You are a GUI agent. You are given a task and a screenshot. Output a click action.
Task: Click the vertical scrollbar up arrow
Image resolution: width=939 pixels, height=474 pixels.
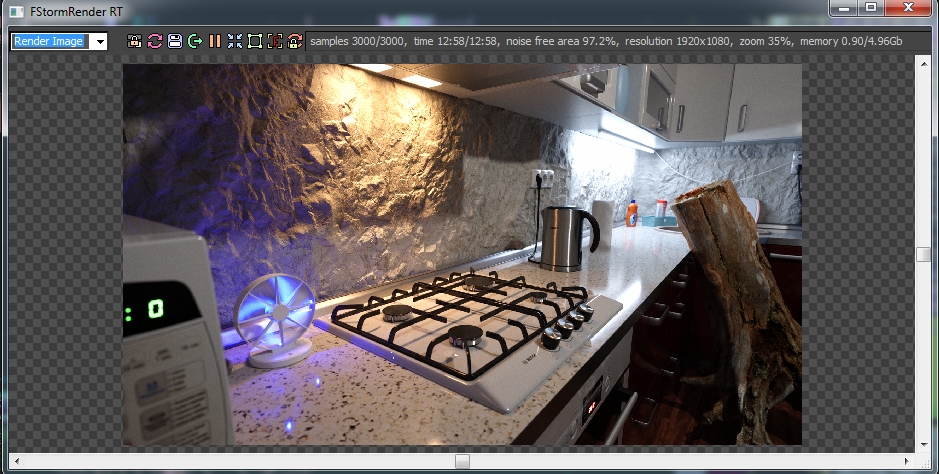[923, 62]
